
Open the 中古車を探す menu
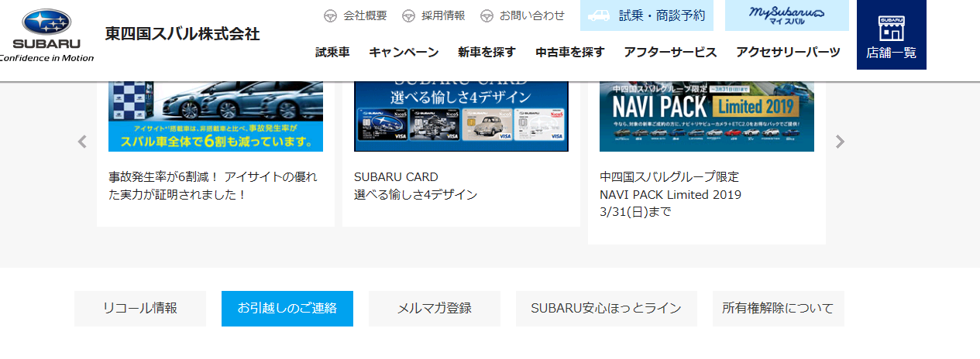coord(569,53)
